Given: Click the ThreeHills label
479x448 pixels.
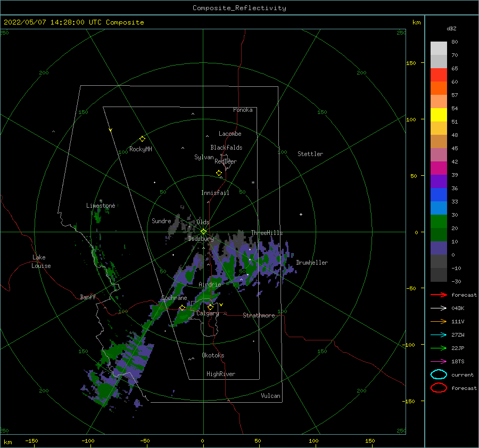Looking at the screenshot, I should [x=267, y=233].
